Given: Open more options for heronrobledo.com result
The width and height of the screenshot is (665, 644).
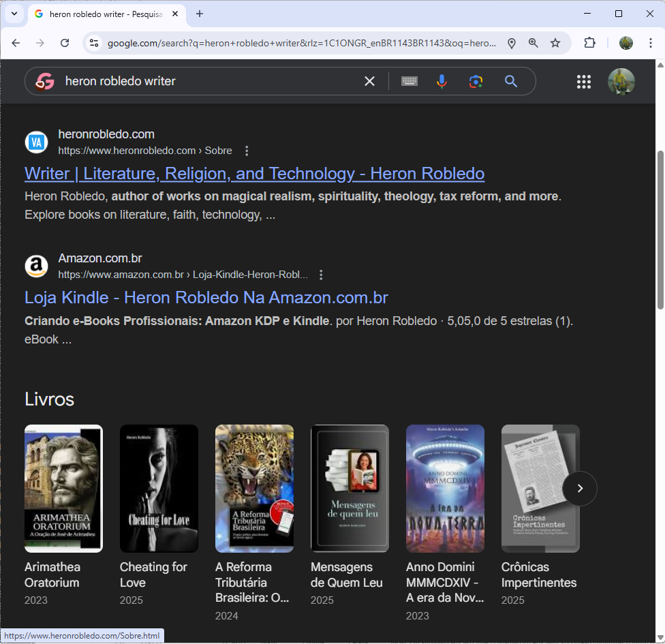Looking at the screenshot, I should coord(247,151).
